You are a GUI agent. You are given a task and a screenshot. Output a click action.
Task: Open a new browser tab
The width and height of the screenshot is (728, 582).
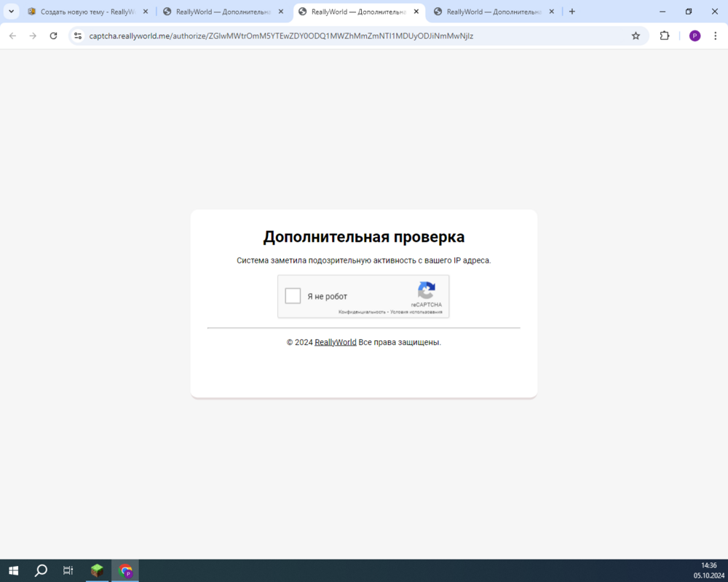click(x=572, y=12)
